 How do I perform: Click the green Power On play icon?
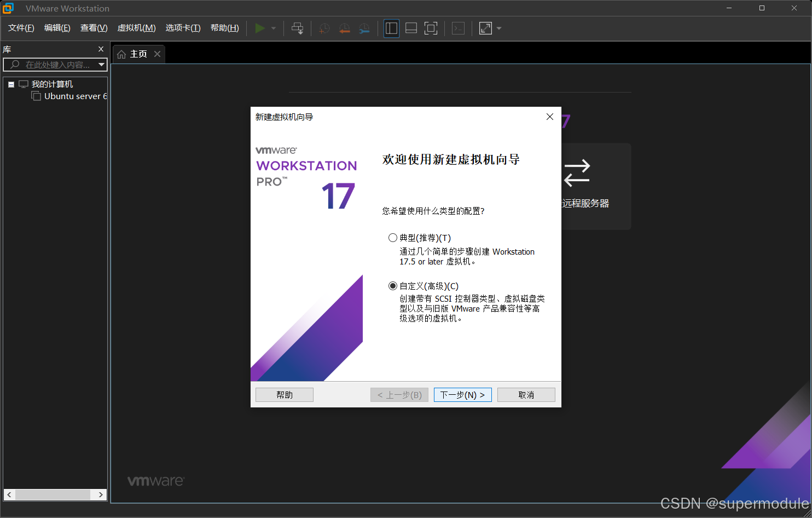(260, 28)
